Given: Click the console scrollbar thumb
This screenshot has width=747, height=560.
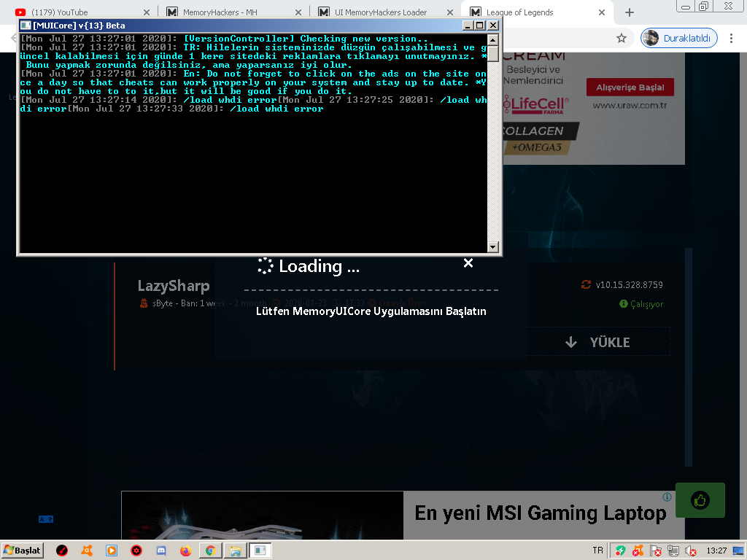Looking at the screenshot, I should [x=493, y=53].
